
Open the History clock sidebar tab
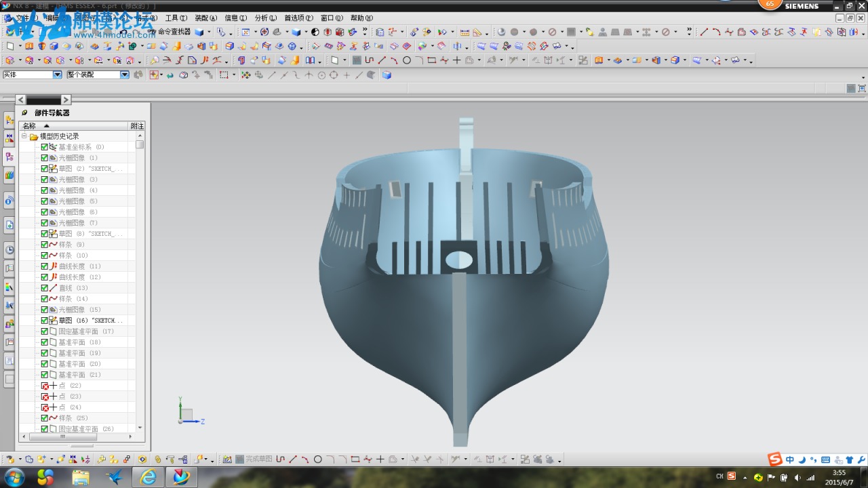(x=9, y=249)
